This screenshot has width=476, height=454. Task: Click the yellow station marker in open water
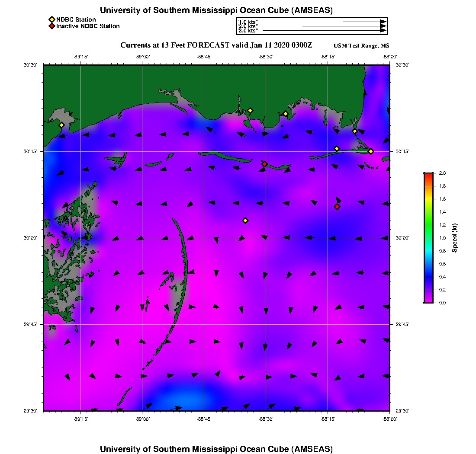click(x=245, y=221)
